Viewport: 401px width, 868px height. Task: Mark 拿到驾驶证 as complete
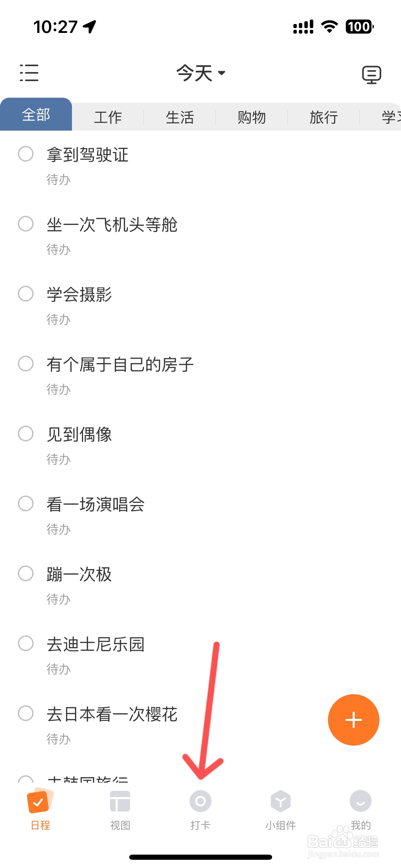click(26, 154)
